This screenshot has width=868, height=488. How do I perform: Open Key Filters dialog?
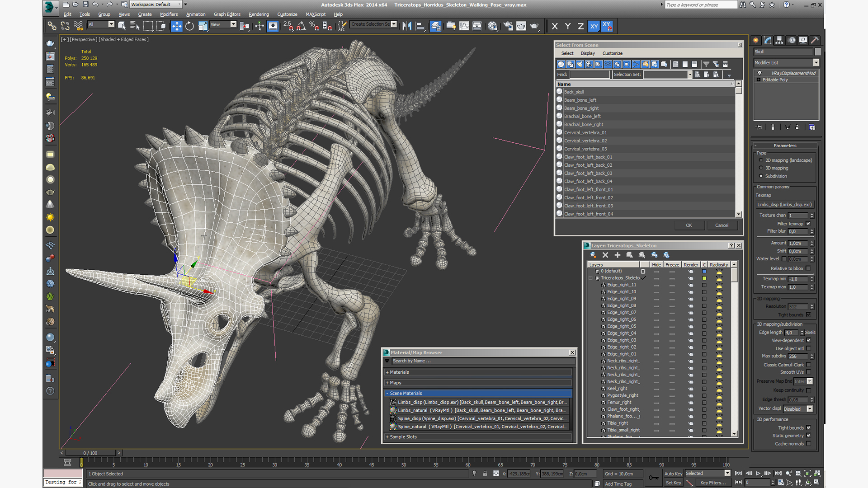(713, 483)
